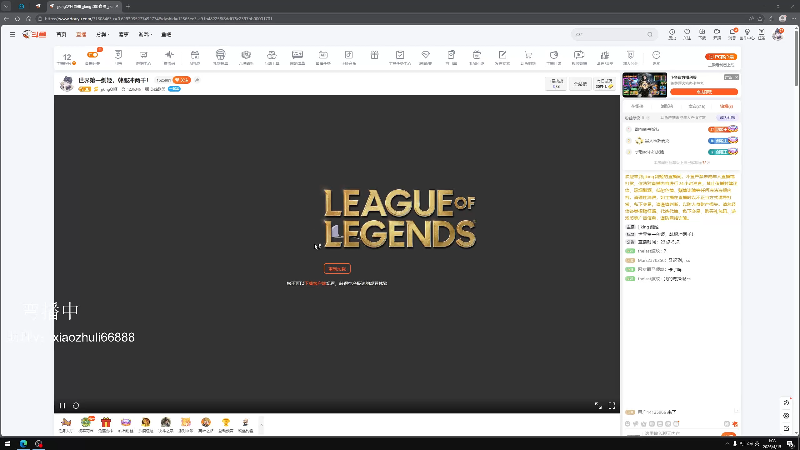The image size is (800, 450).
Task: Select the last header navigation item
Action: pos(166,34)
